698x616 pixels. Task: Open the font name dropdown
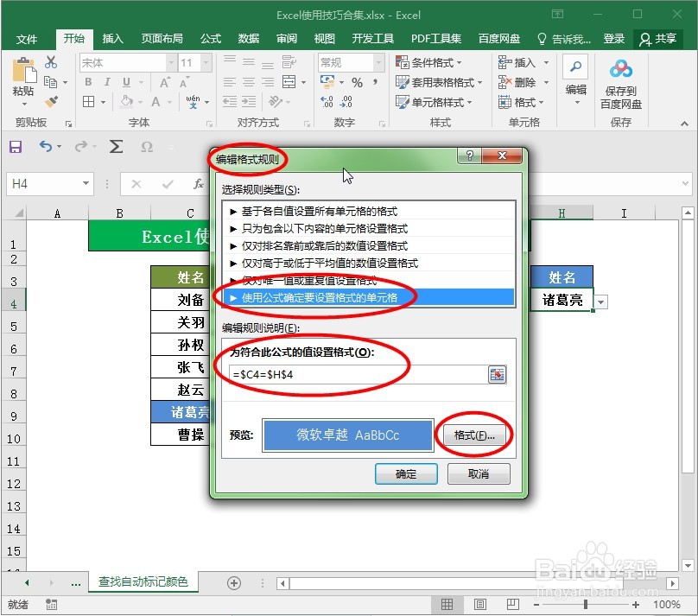[171, 63]
